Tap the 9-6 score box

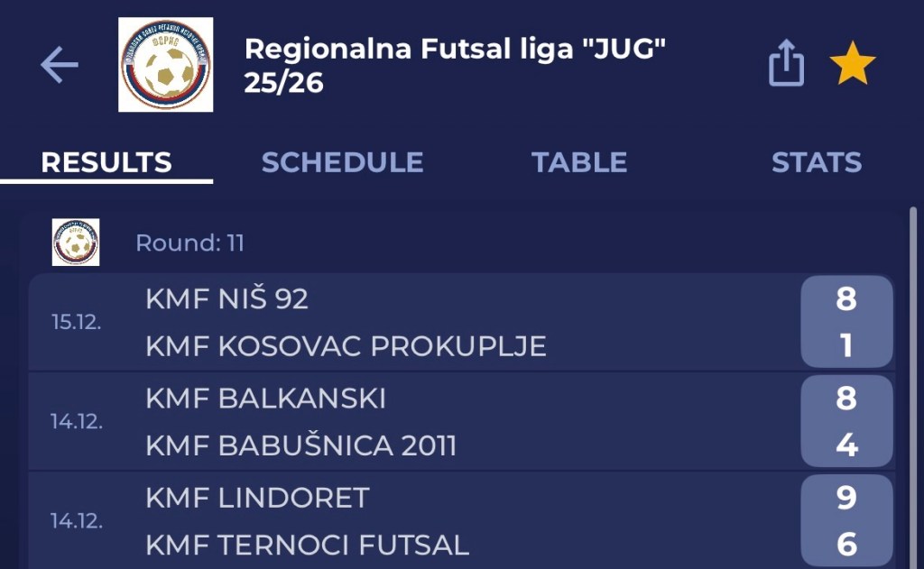(x=845, y=520)
